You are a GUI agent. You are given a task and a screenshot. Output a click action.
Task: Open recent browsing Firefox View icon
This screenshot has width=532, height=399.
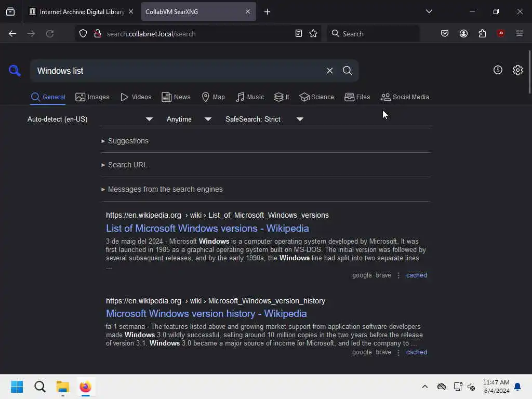point(10,11)
